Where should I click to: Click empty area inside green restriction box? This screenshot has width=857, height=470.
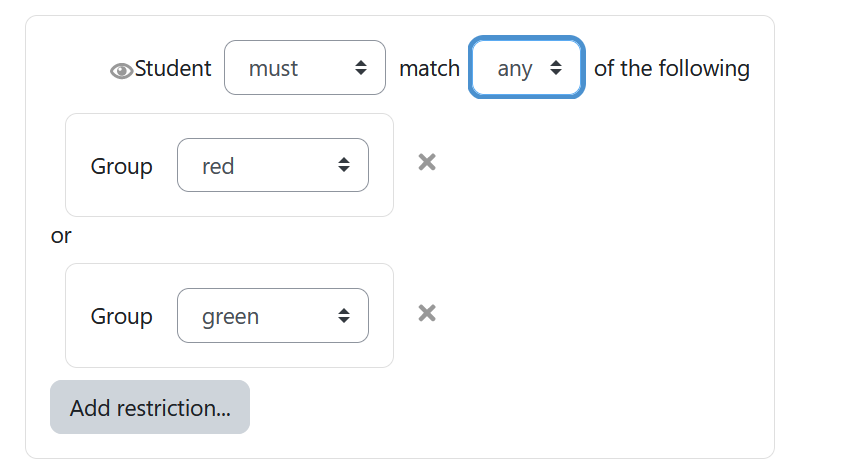tap(230, 355)
